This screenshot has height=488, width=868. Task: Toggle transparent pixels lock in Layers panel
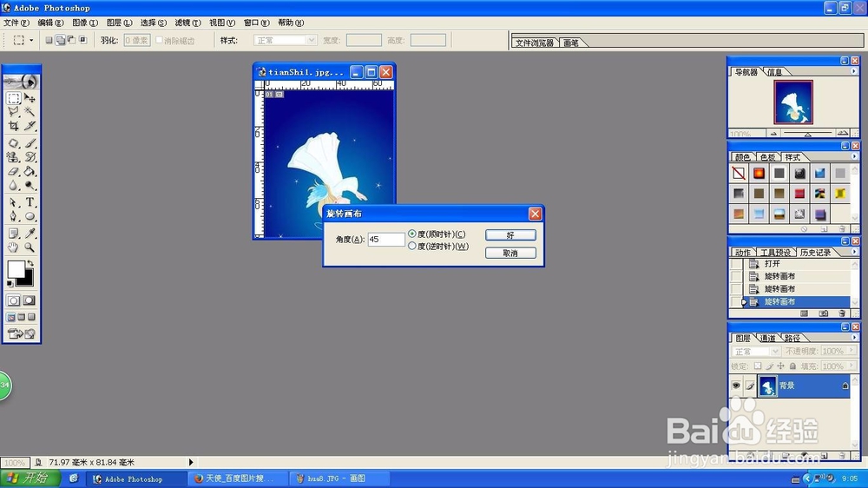pyautogui.click(x=758, y=366)
